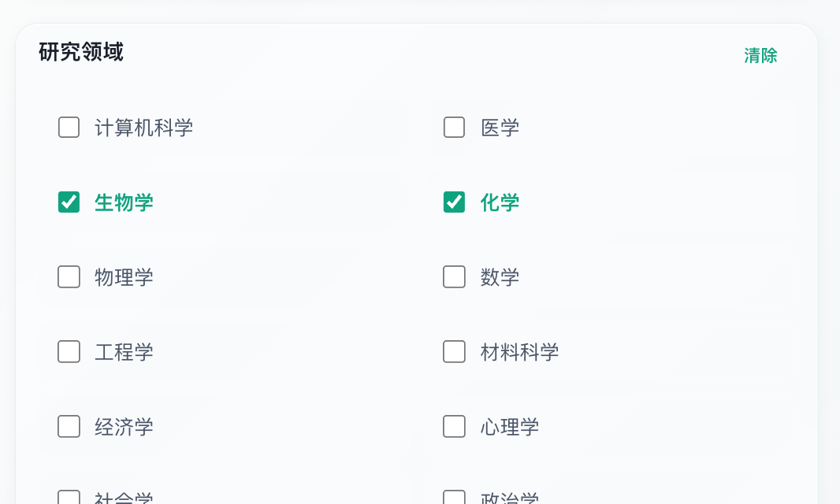Enable the 材料科学 checkbox
The height and width of the screenshot is (504, 840).
(454, 352)
